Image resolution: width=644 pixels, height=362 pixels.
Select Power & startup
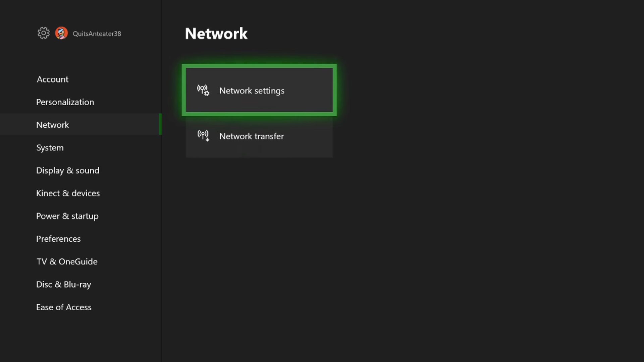(x=67, y=216)
